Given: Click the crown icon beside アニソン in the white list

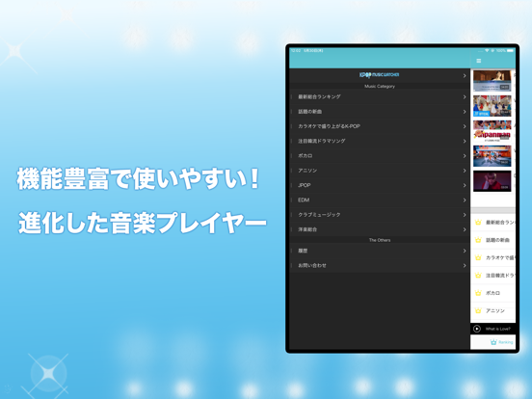Looking at the screenshot, I should 478,310.
